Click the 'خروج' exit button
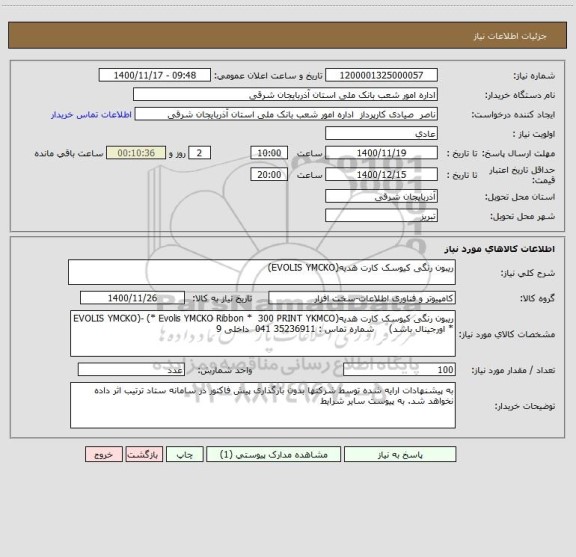This screenshot has height=557, width=576. pos(104,454)
